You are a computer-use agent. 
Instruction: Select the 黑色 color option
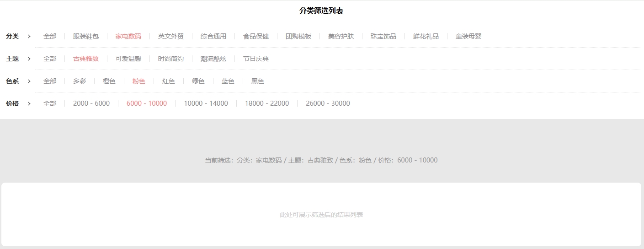(258, 81)
